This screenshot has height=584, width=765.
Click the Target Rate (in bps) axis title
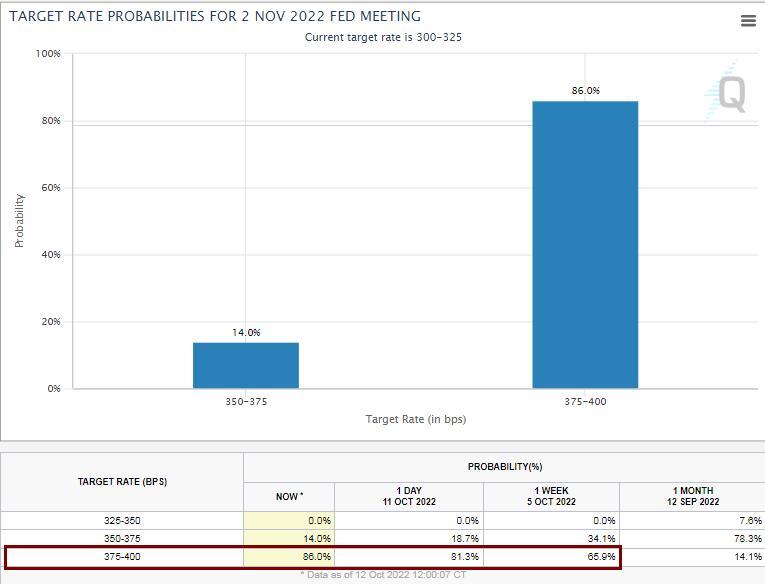(416, 419)
